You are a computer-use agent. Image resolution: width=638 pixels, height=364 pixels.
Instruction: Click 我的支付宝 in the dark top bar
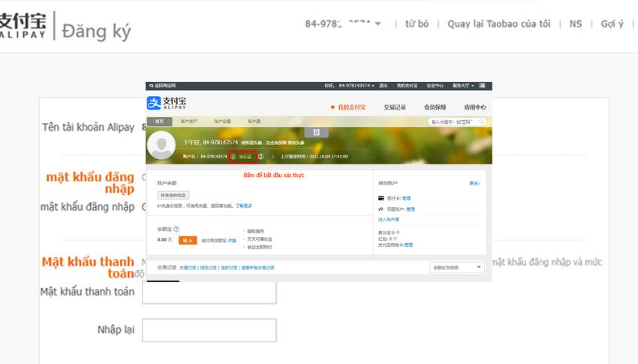pos(407,86)
